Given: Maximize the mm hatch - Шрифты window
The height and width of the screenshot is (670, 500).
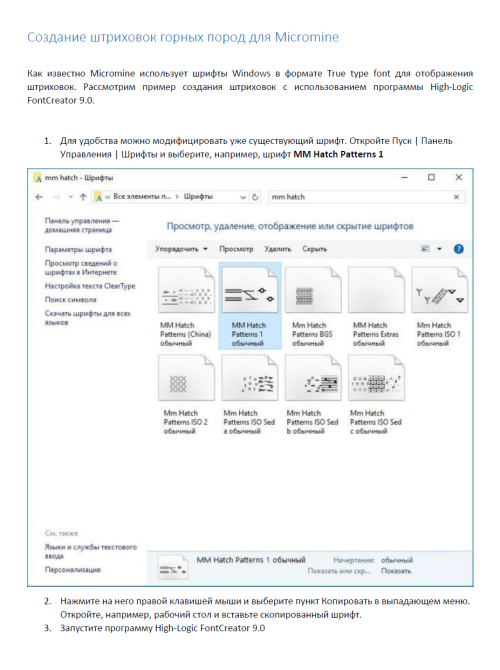Looking at the screenshot, I should click(431, 177).
